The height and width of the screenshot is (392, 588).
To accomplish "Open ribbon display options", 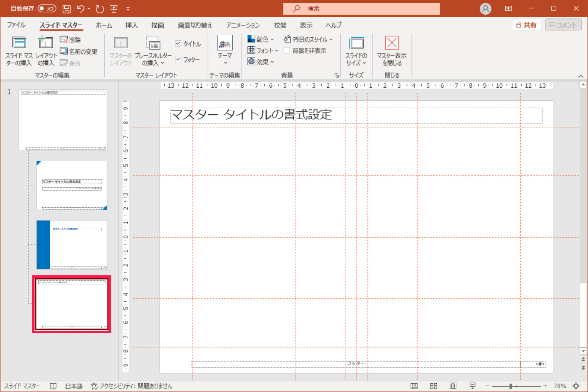I will coord(508,8).
